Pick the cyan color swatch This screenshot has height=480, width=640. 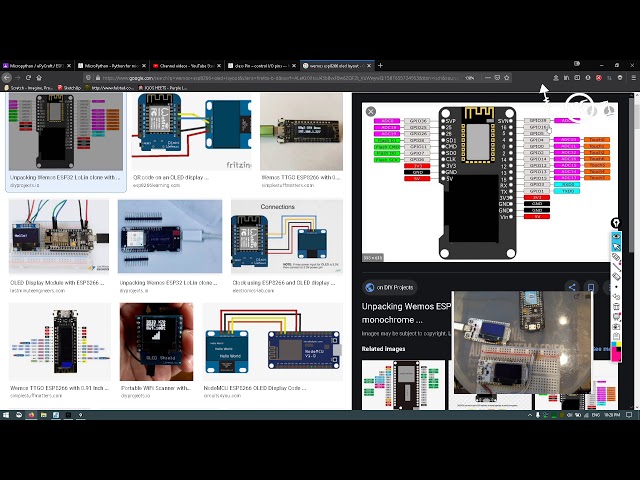(614, 345)
